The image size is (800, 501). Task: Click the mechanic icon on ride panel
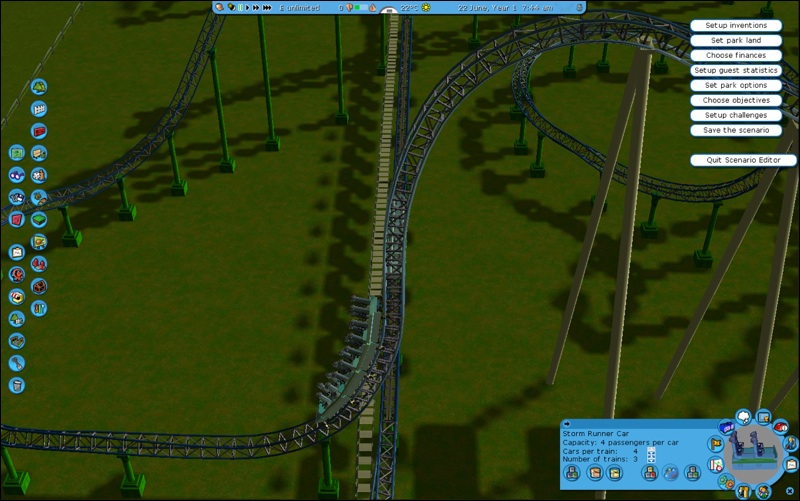pos(792,444)
